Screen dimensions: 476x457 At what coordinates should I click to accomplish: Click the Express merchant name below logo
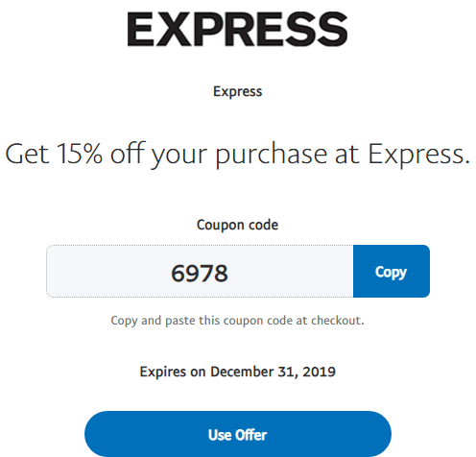(x=238, y=91)
